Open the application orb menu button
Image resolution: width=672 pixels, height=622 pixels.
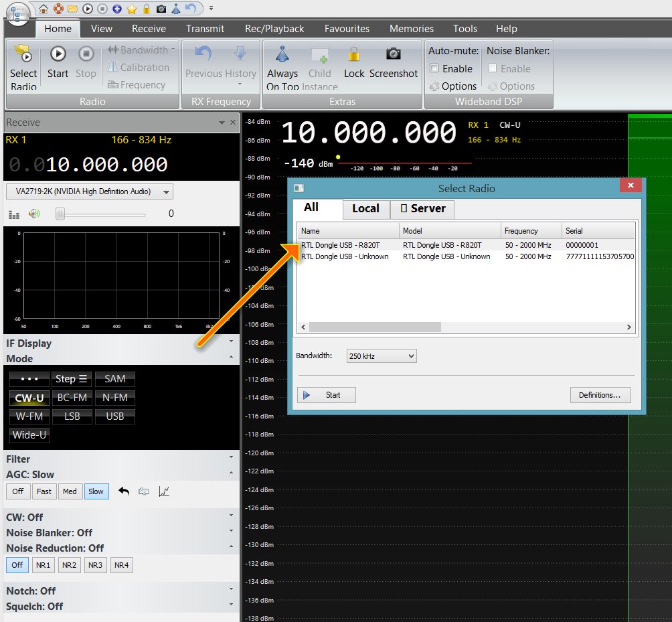coord(18,13)
